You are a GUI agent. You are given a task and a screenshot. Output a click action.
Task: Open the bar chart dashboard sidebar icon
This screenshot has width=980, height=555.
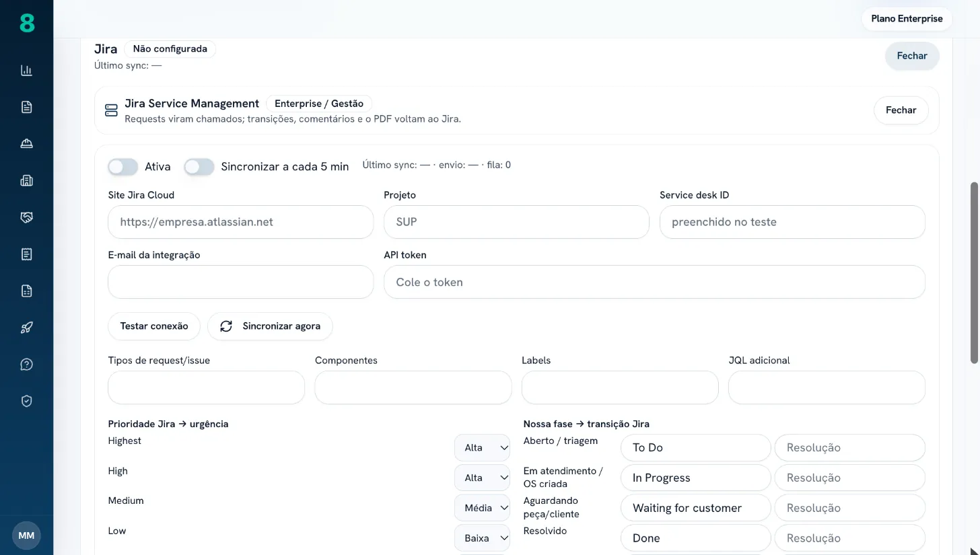point(26,71)
